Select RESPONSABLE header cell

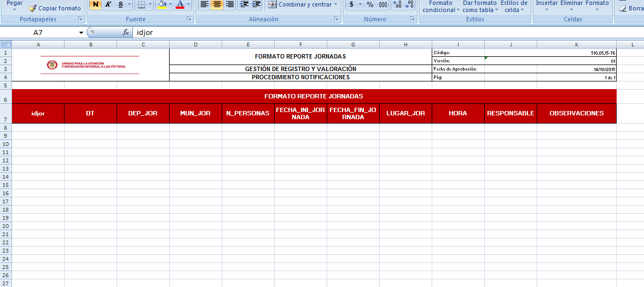pos(511,113)
